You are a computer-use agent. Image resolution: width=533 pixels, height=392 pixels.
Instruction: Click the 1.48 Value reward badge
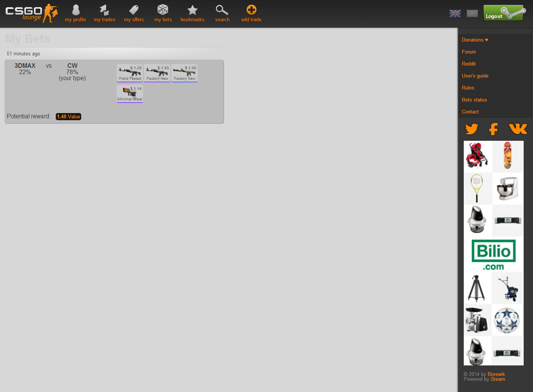point(68,116)
